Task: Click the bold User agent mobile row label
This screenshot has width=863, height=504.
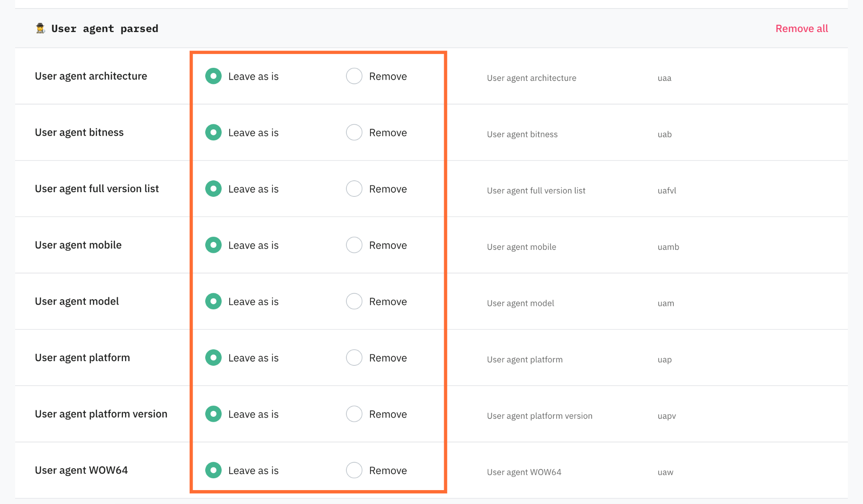Action: coord(78,245)
